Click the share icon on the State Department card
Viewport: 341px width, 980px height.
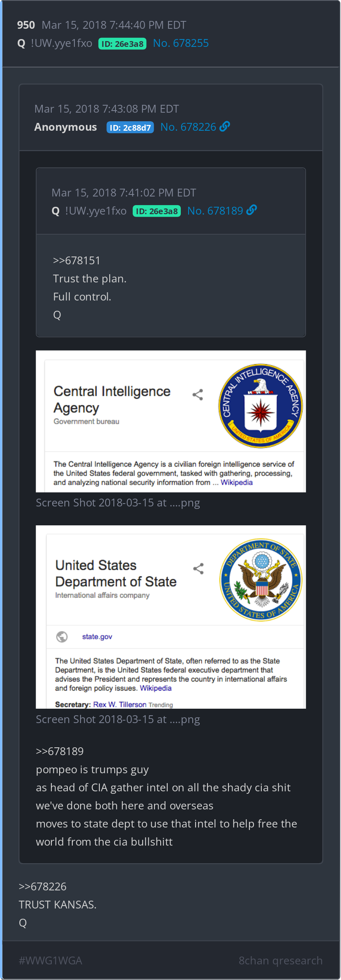coord(198,569)
